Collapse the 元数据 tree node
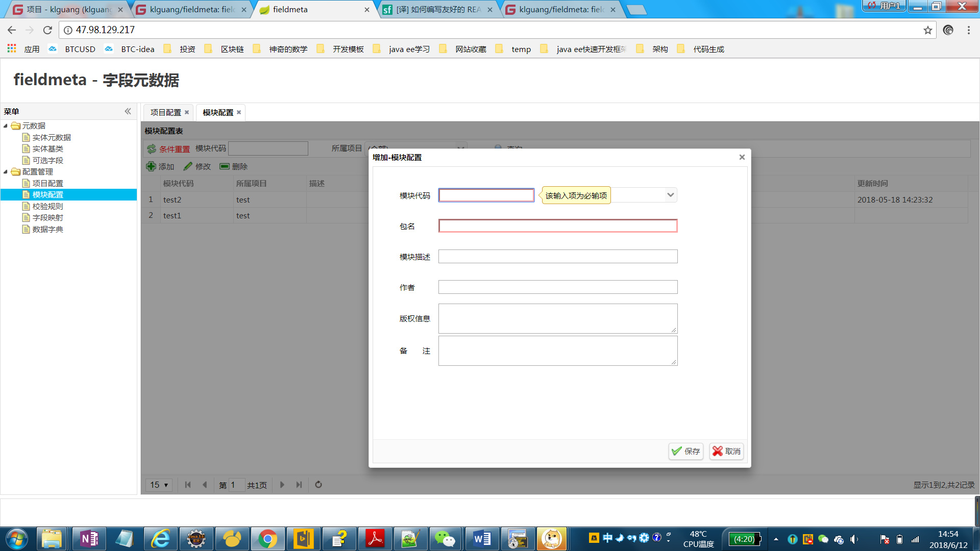This screenshot has height=551, width=980. click(6, 126)
